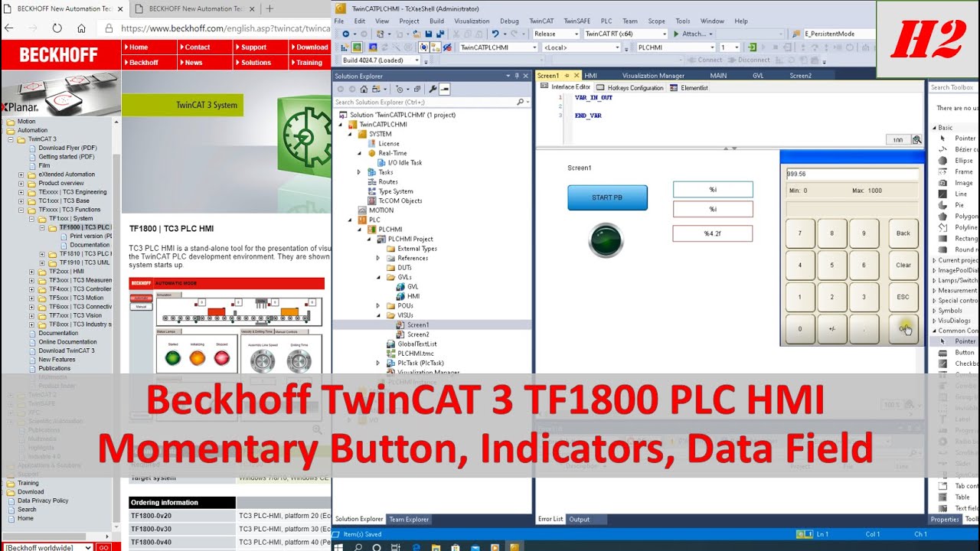980x551 pixels.
Task: Collapse the Basic group in the Toolbox
Action: (x=935, y=128)
